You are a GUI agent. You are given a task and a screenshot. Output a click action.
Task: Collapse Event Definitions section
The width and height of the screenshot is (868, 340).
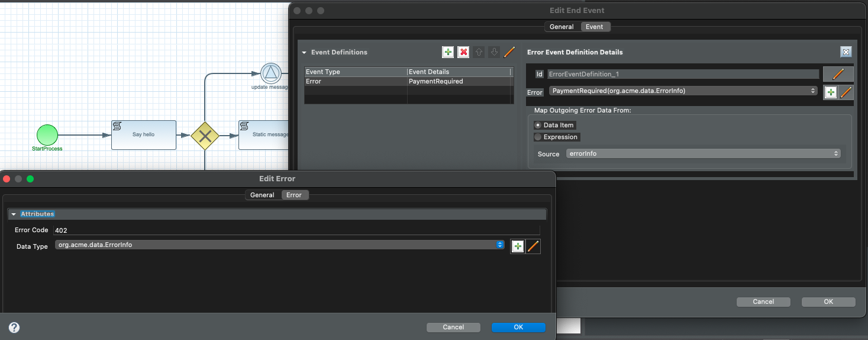tap(304, 52)
